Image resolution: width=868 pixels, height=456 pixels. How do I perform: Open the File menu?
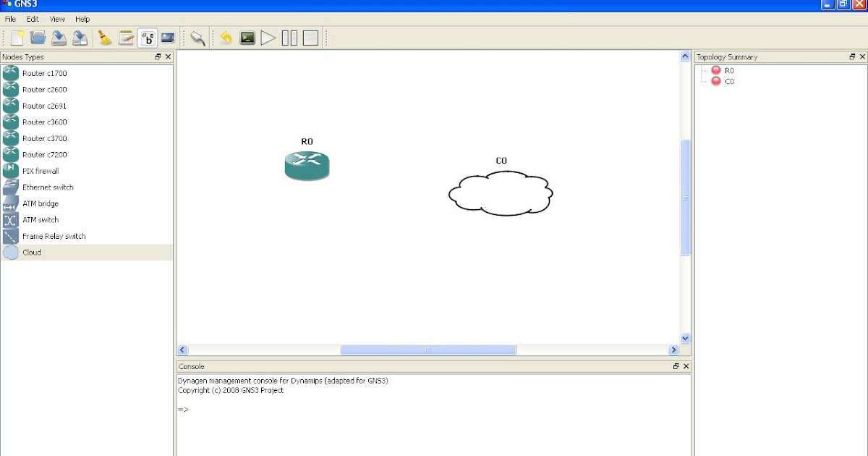(10, 19)
